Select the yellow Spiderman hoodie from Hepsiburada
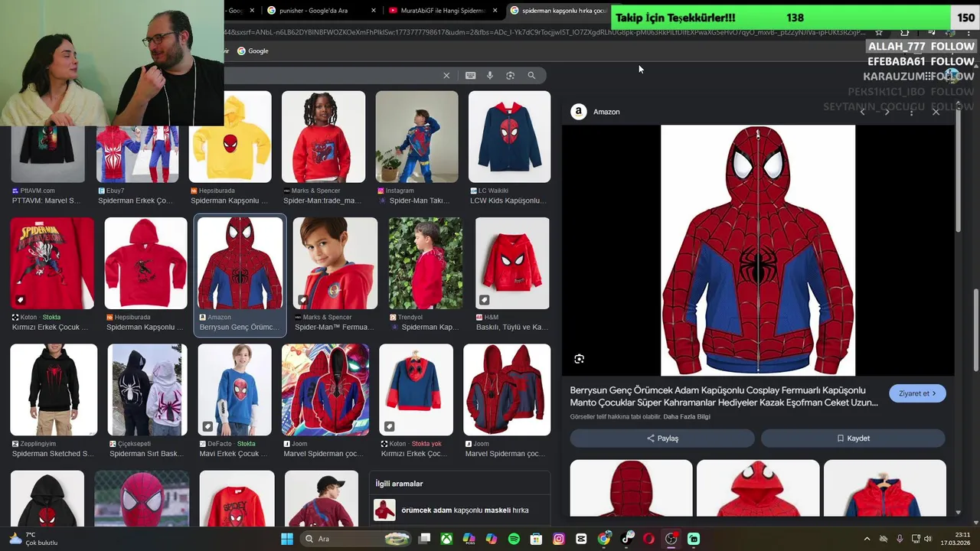 coord(230,137)
